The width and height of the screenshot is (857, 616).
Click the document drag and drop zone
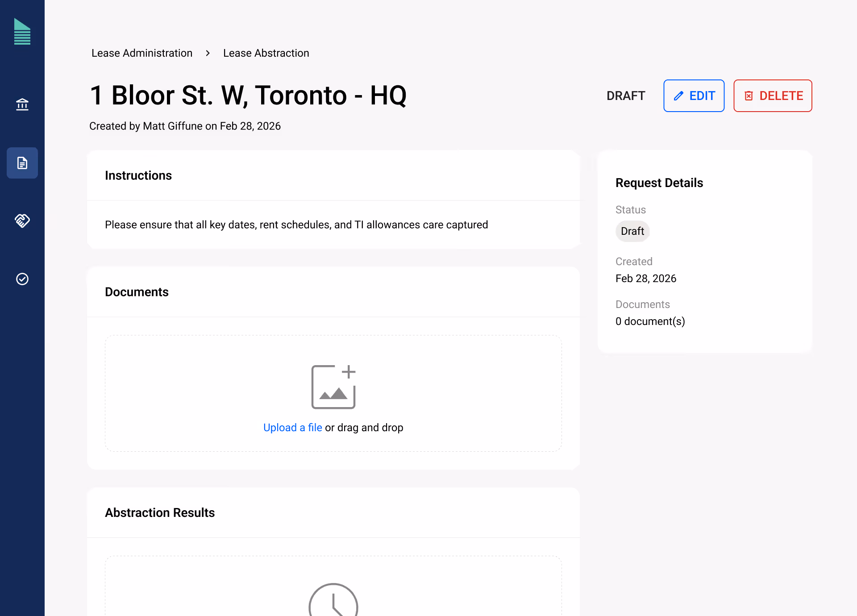(x=333, y=393)
